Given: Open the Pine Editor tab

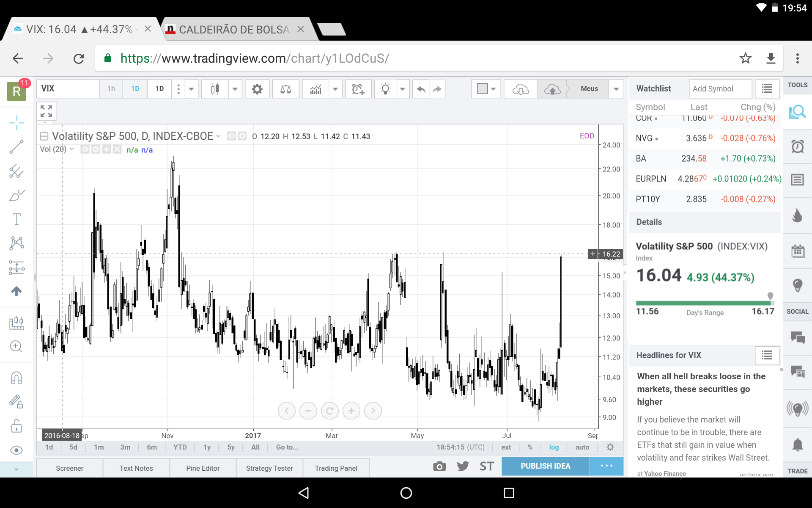Looking at the screenshot, I should coord(203,468).
